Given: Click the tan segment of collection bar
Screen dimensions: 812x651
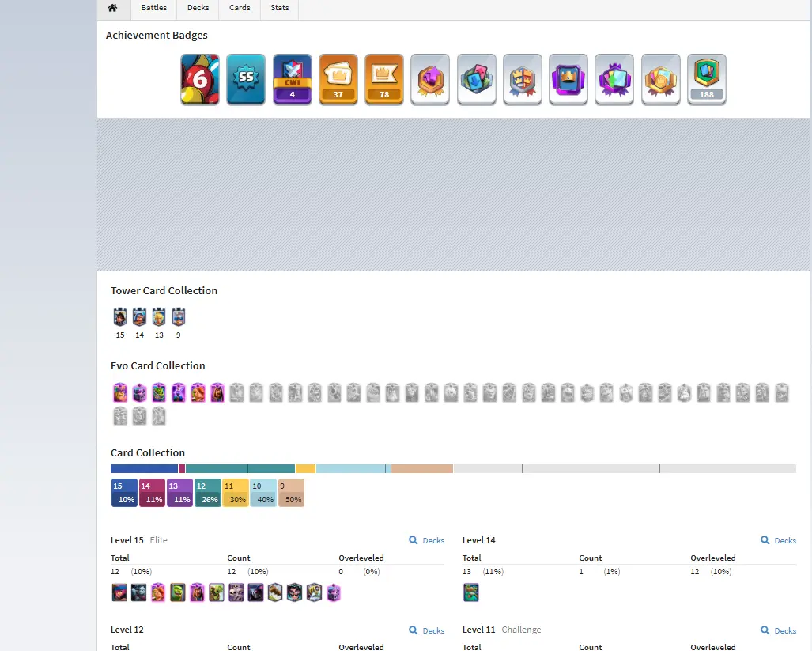Looking at the screenshot, I should click(x=422, y=469).
